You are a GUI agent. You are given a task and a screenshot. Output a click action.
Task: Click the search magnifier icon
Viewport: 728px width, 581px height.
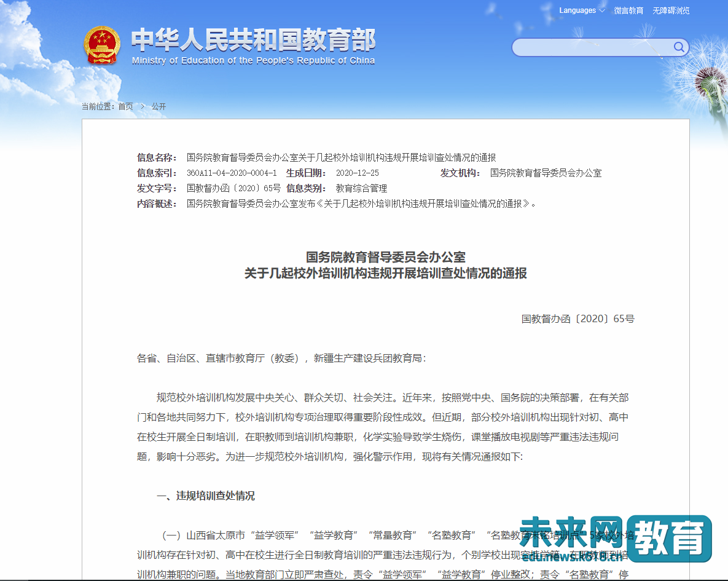coord(679,47)
